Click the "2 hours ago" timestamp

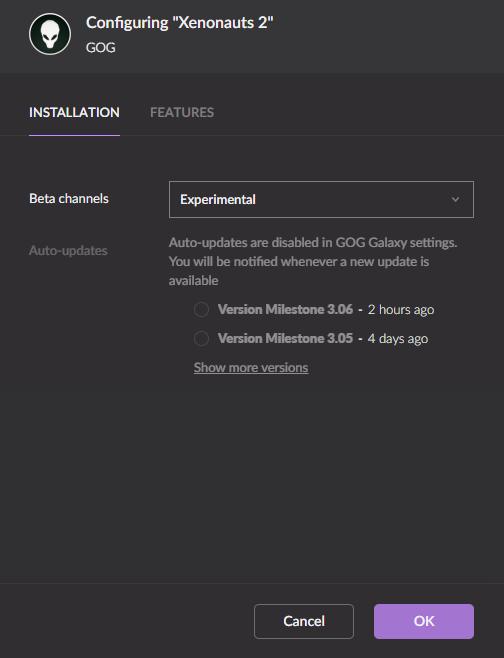401,310
